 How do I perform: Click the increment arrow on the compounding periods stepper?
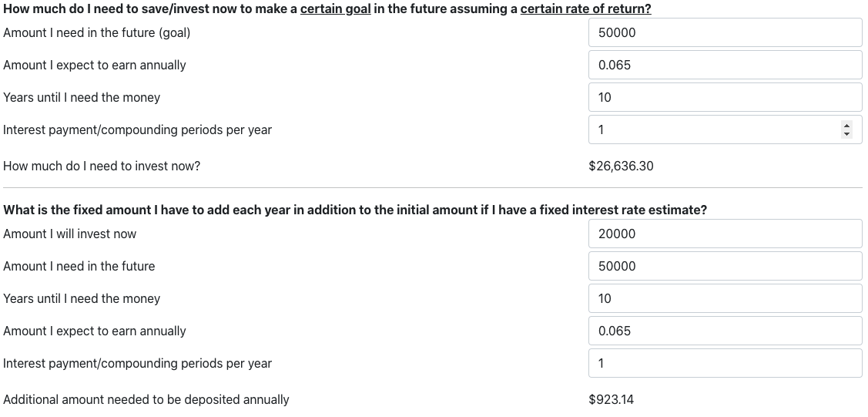(846, 126)
